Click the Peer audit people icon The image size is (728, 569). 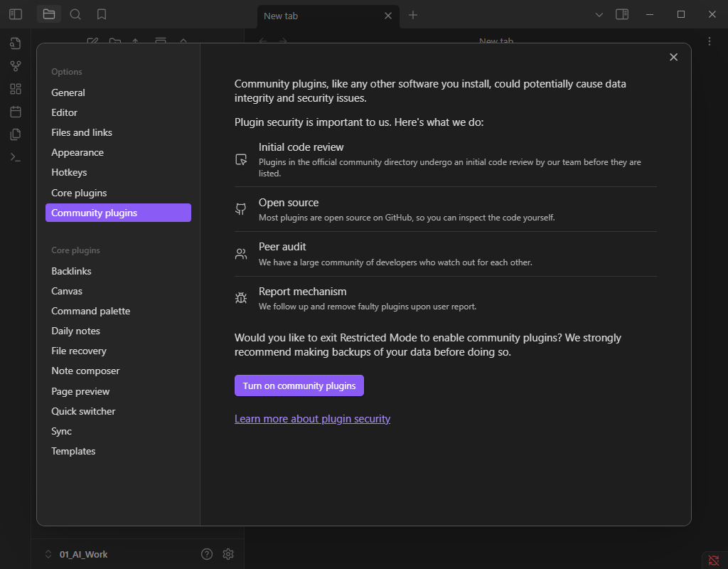pos(241,254)
